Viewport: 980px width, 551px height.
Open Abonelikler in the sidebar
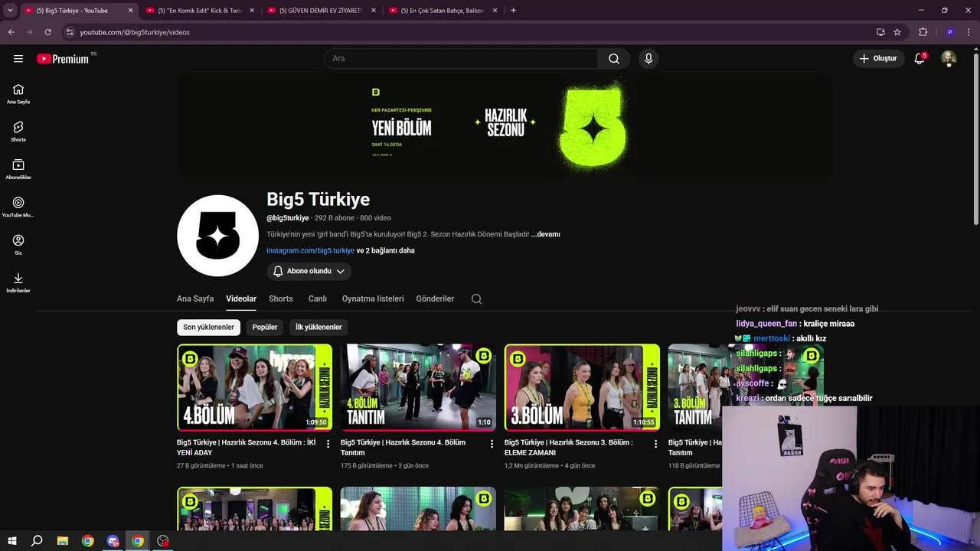coord(18,169)
